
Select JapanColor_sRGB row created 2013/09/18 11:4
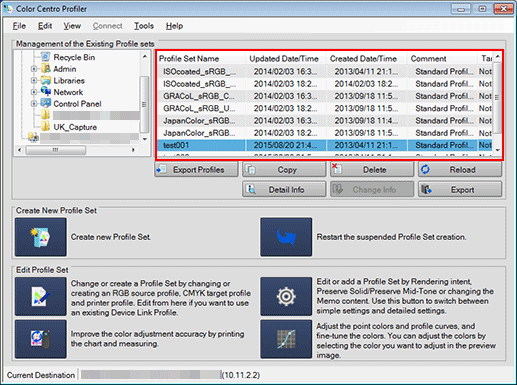324,120
